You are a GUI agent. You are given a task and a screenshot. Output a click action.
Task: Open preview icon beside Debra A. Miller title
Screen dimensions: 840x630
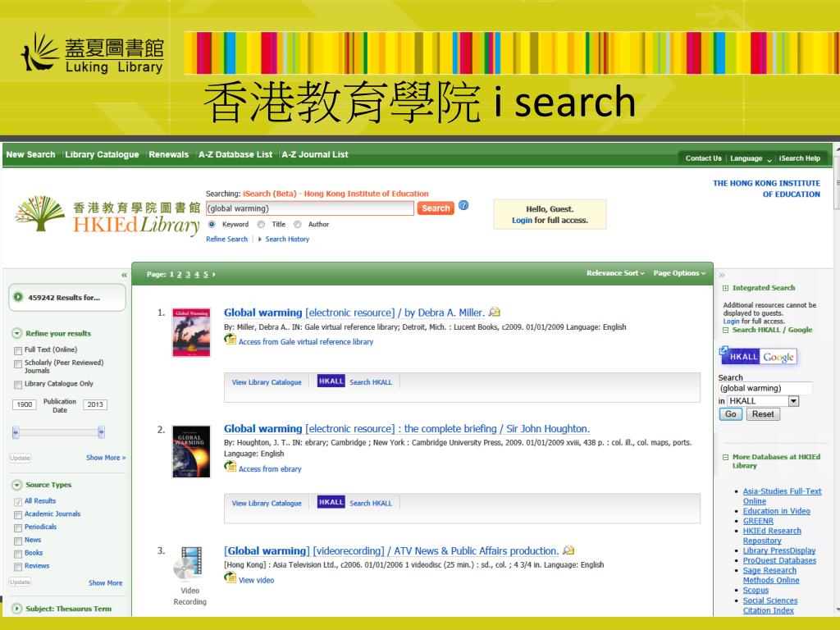point(495,312)
